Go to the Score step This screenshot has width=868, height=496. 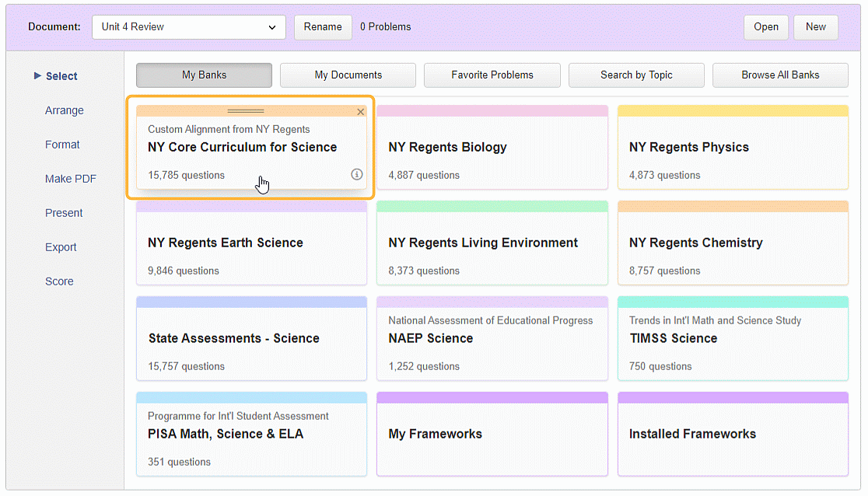click(x=59, y=281)
